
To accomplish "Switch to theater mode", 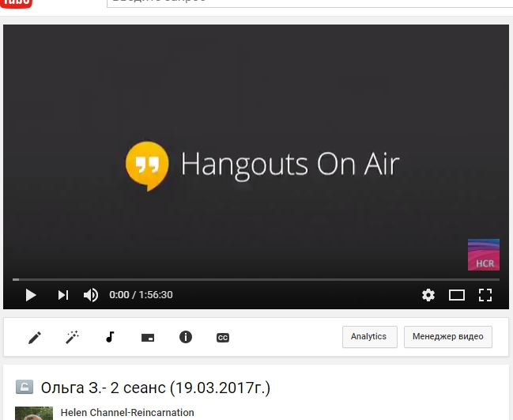I will coord(457,295).
